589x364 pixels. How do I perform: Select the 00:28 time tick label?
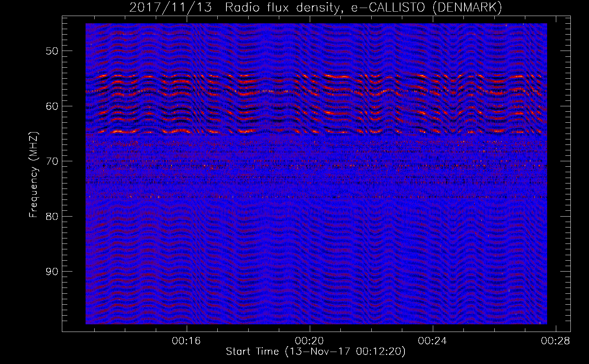point(556,341)
